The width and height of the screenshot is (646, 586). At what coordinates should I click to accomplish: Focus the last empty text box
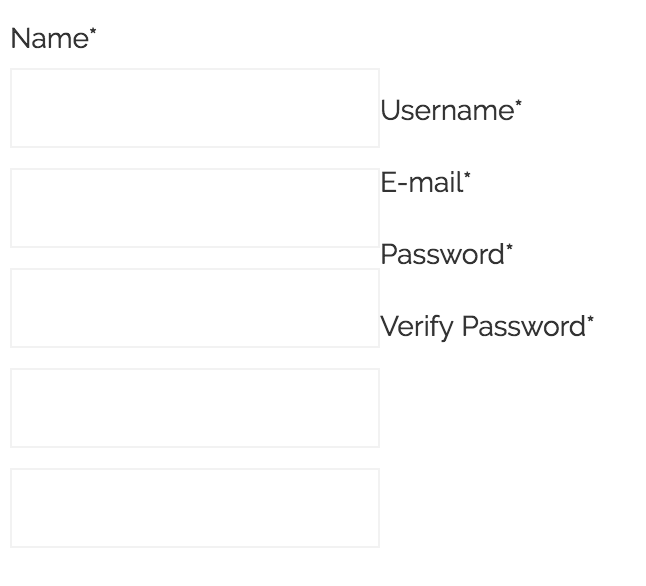pos(195,508)
